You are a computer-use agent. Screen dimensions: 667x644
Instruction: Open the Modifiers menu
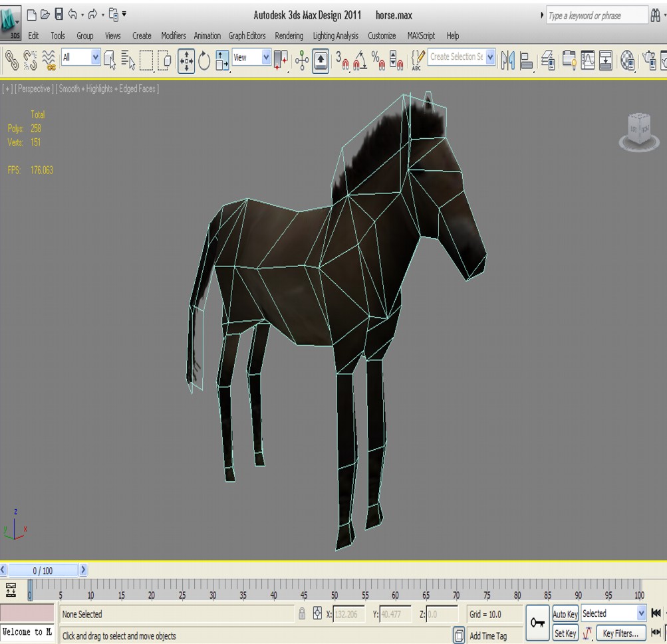(x=173, y=36)
